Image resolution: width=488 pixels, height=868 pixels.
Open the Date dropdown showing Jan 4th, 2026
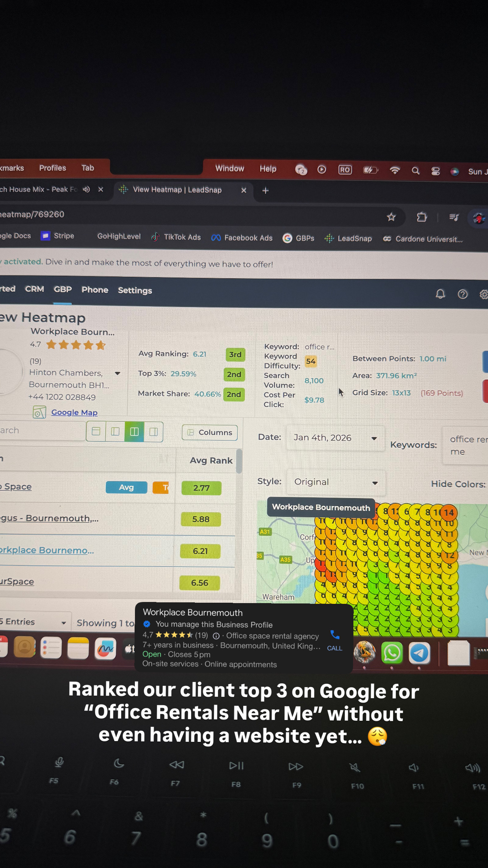[335, 438]
